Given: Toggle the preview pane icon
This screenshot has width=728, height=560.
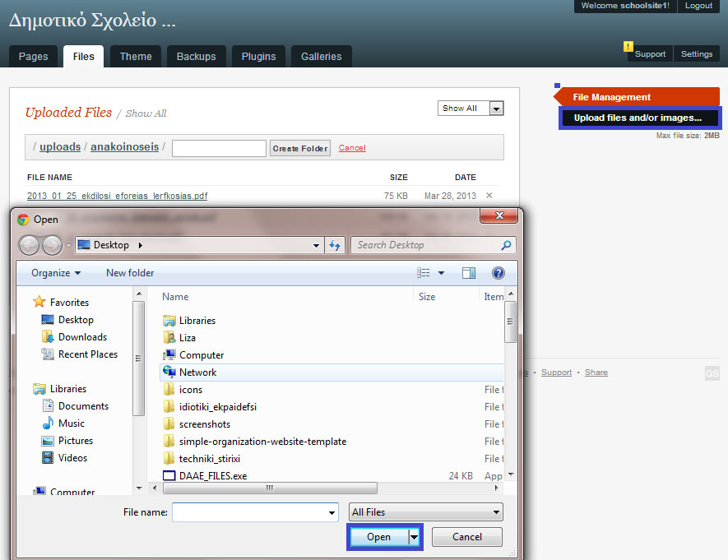Looking at the screenshot, I should click(469, 273).
